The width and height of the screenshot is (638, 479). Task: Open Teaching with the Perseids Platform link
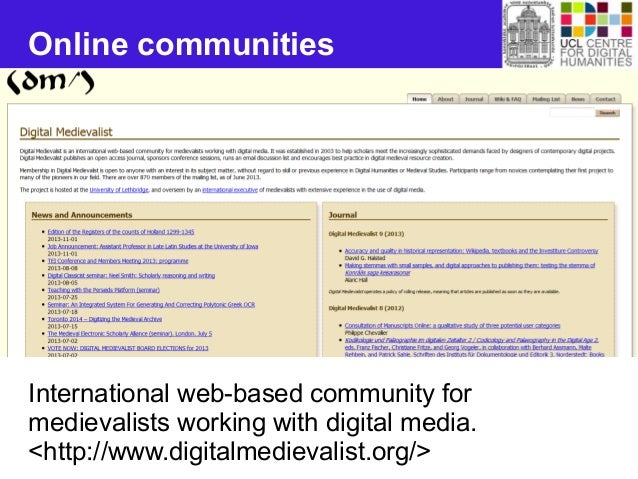(x=103, y=290)
